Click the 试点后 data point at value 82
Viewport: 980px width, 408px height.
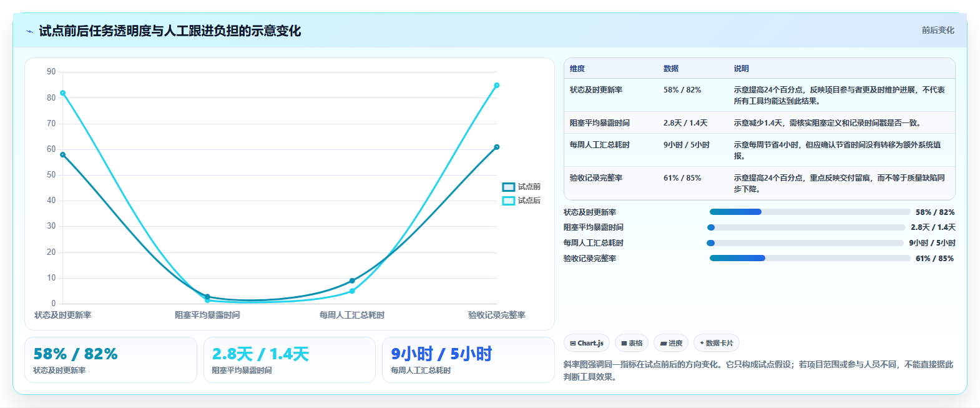tap(62, 93)
